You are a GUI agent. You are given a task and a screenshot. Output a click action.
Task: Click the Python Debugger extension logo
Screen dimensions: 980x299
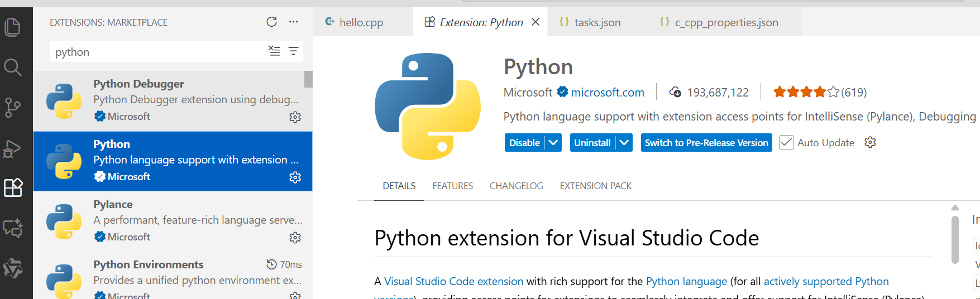click(x=64, y=101)
